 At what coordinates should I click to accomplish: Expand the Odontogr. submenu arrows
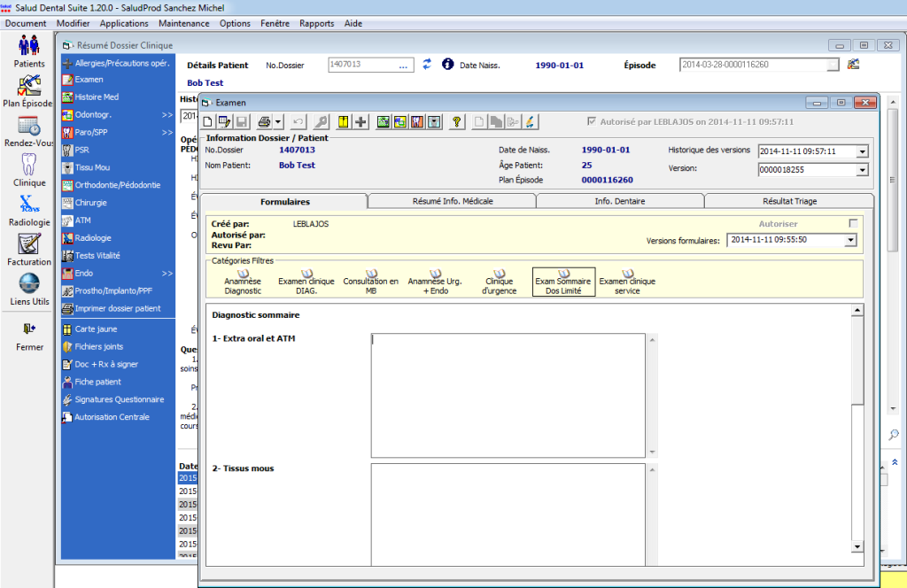coord(167,115)
